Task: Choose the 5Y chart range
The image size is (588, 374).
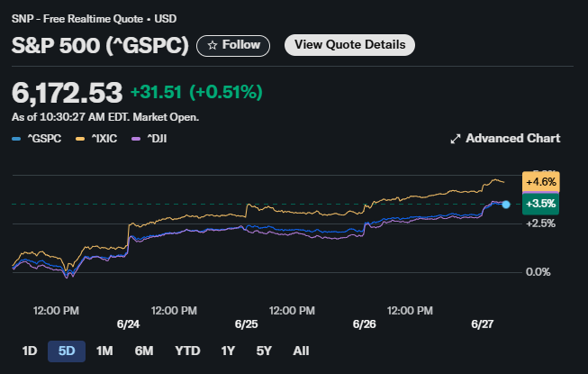Action: [x=264, y=351]
